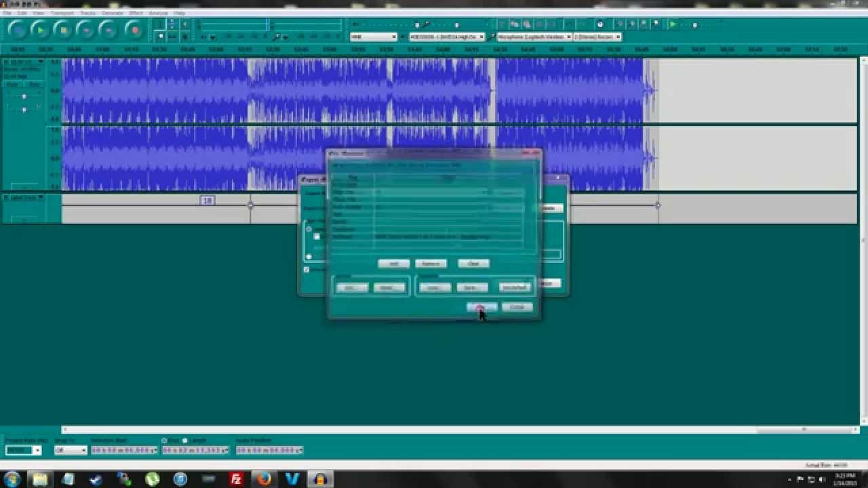
Task: Open the audio host dropdown
Action: [374, 37]
